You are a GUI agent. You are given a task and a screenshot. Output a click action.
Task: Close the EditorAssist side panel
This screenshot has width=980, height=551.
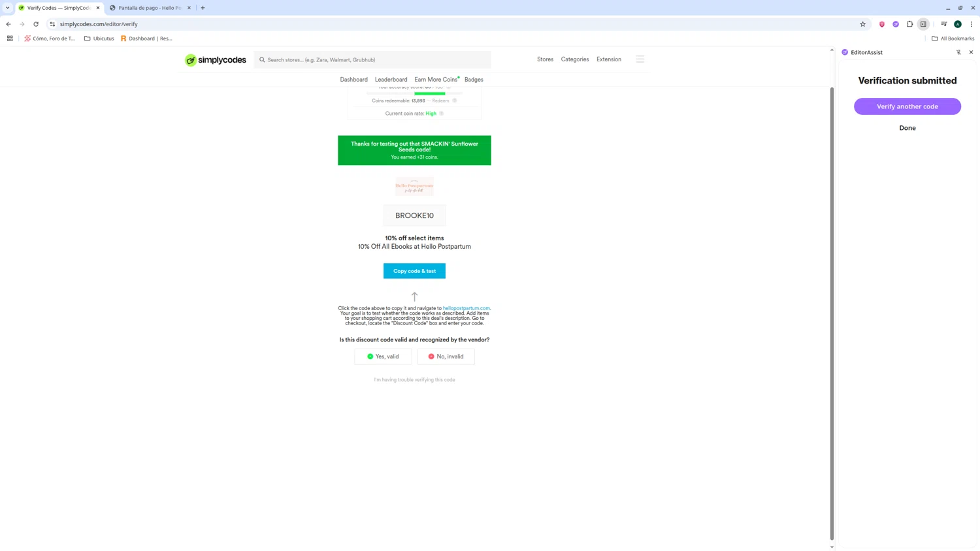971,52
